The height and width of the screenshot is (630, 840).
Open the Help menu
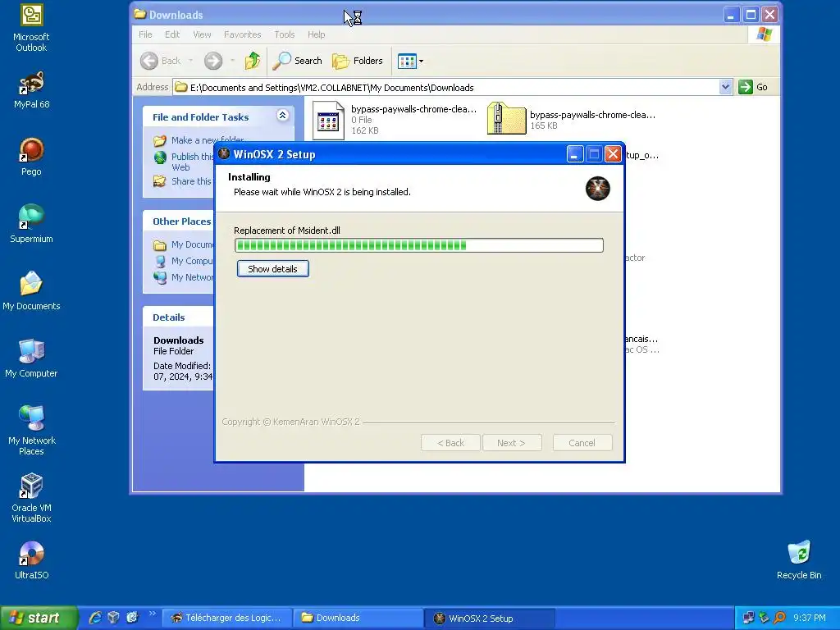[x=316, y=34]
